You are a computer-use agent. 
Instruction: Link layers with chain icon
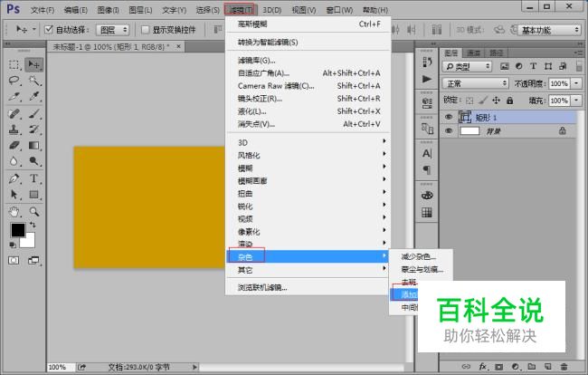(466, 366)
